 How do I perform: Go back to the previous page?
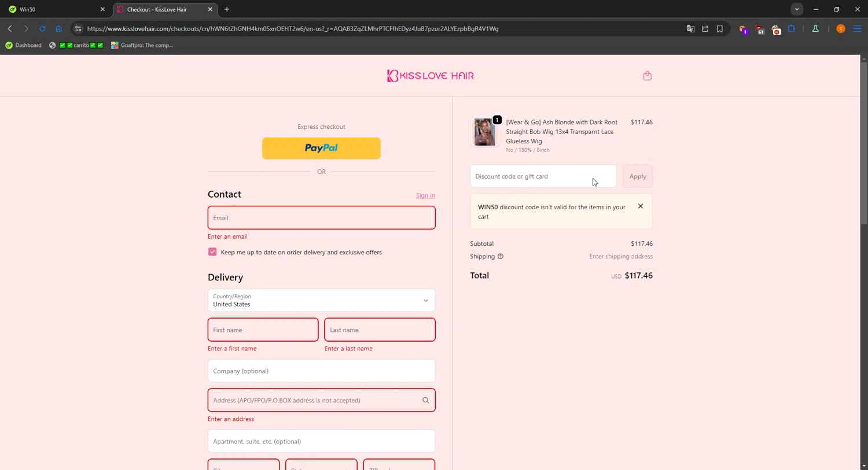(10, 28)
